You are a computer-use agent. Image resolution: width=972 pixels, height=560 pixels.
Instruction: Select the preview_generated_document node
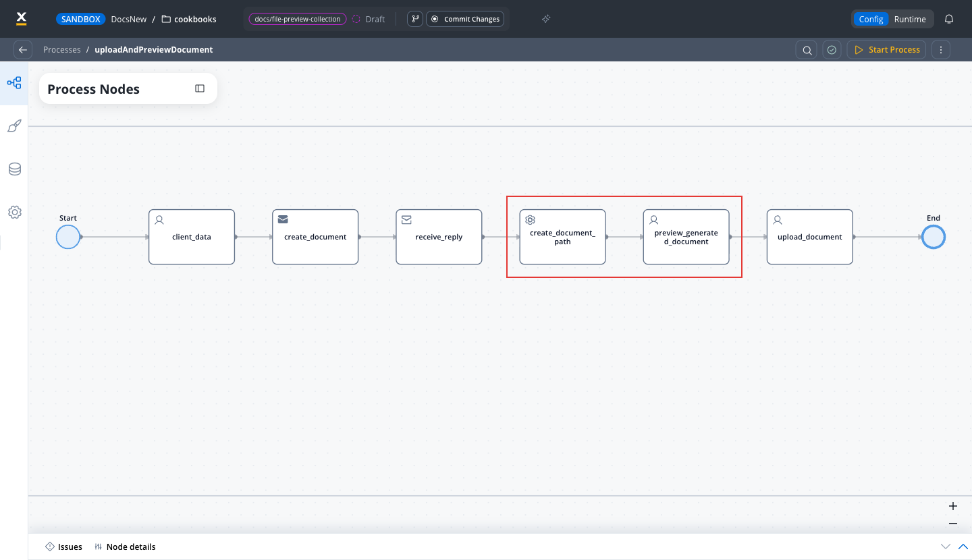click(686, 237)
